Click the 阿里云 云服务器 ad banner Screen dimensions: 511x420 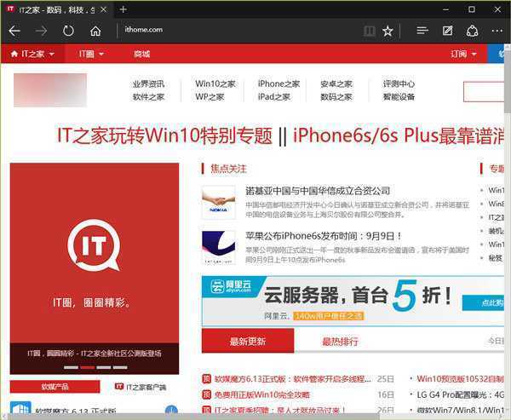click(353, 301)
